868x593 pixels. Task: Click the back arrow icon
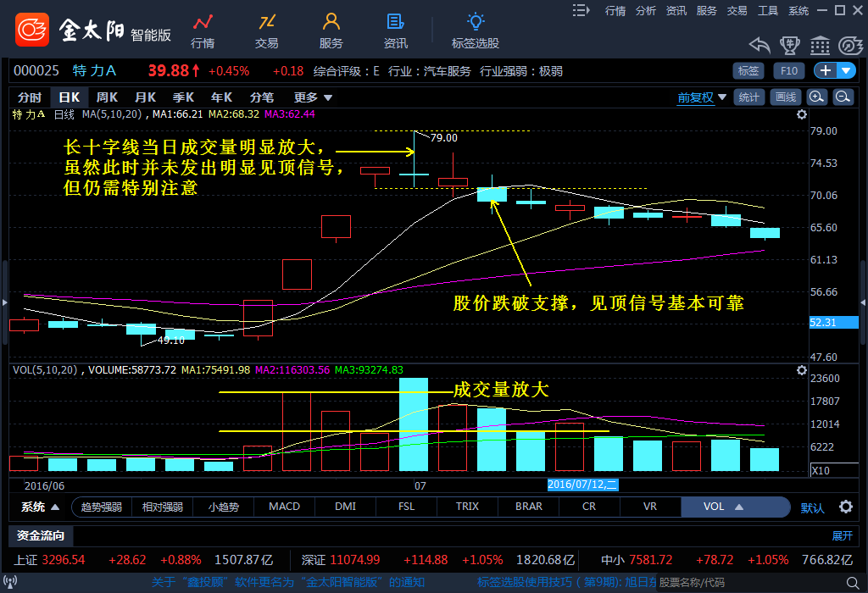[759, 46]
